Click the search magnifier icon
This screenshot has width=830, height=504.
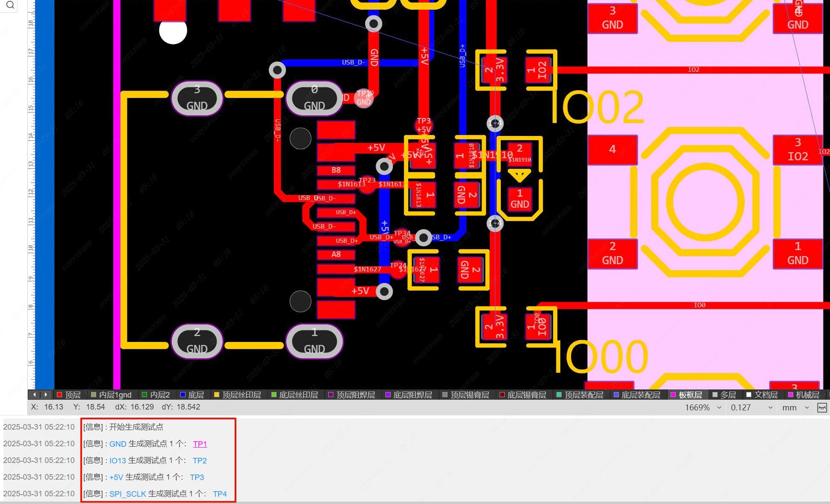[10, 5]
